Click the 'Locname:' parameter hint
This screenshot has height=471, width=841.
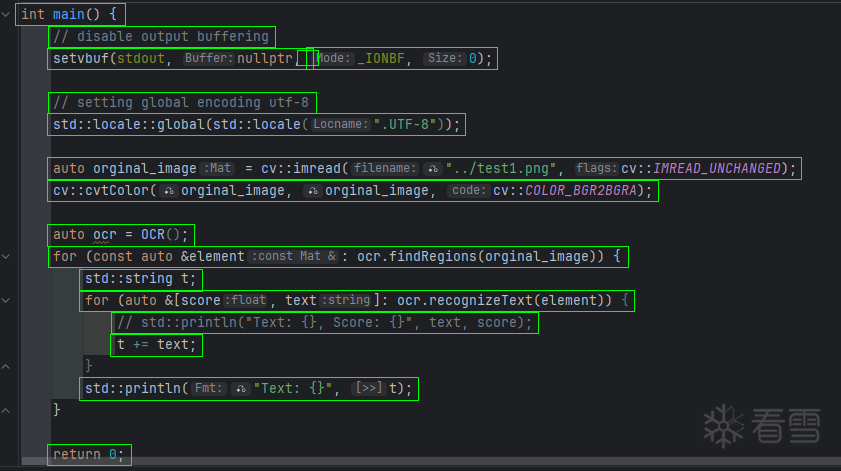click(341, 124)
